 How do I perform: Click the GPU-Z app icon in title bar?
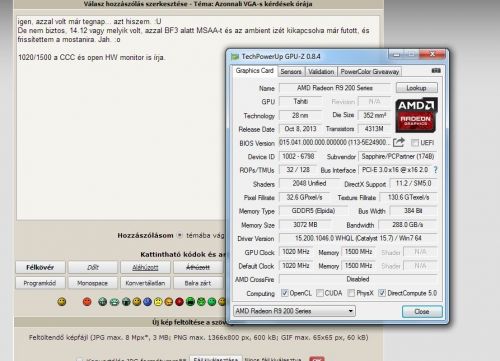pos(235,57)
